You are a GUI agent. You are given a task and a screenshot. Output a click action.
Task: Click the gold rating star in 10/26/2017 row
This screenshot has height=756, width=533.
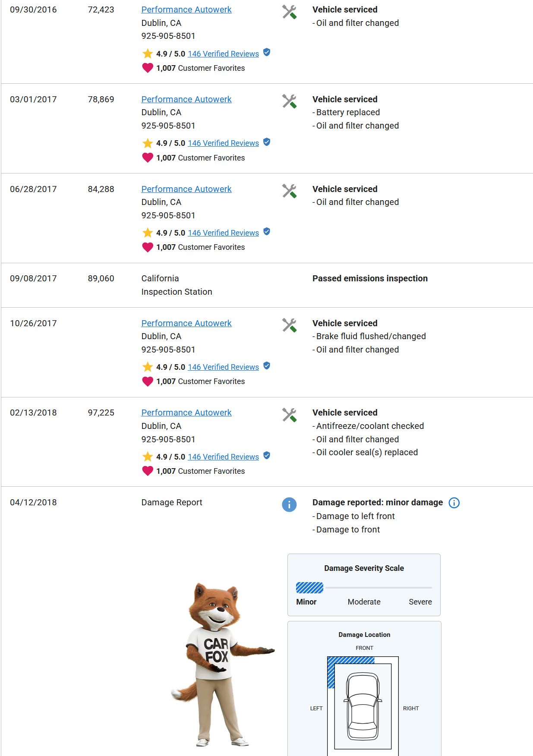coord(148,367)
